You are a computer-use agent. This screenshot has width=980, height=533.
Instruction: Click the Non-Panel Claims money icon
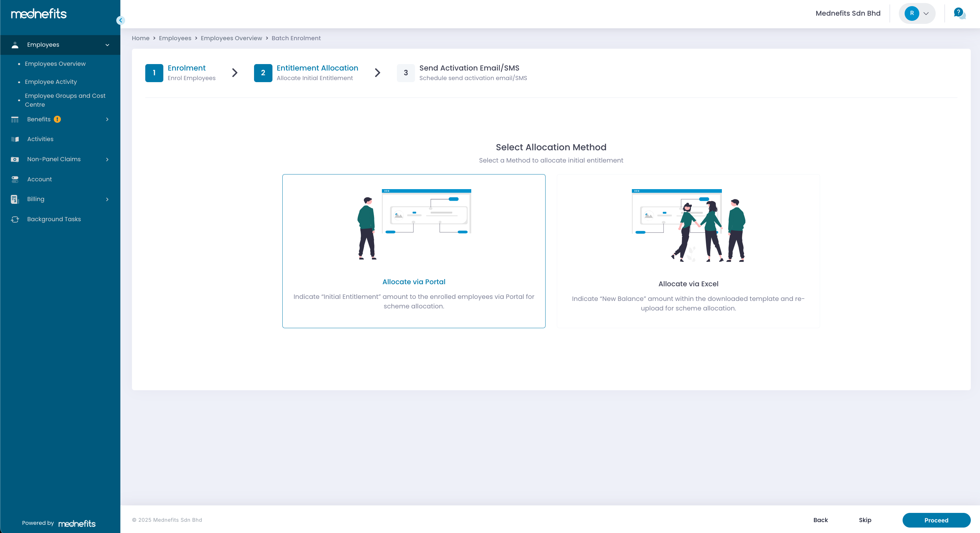click(x=15, y=159)
